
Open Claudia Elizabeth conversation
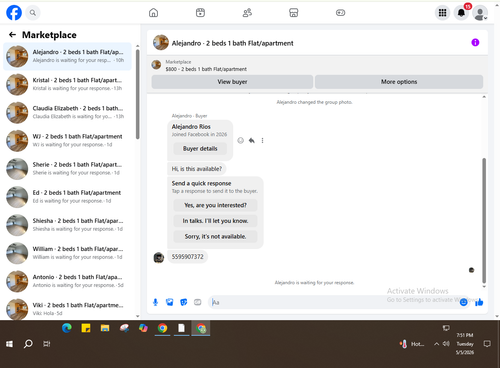(x=68, y=112)
